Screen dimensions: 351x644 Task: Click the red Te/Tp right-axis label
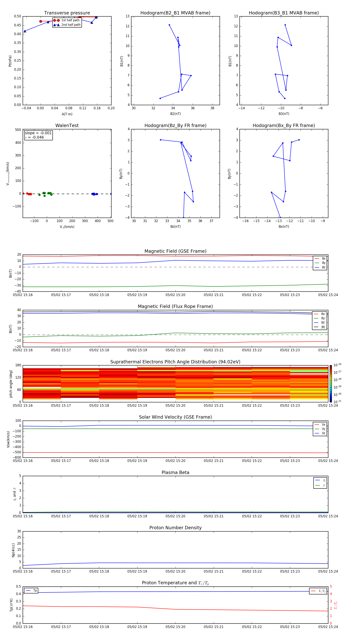point(336,605)
